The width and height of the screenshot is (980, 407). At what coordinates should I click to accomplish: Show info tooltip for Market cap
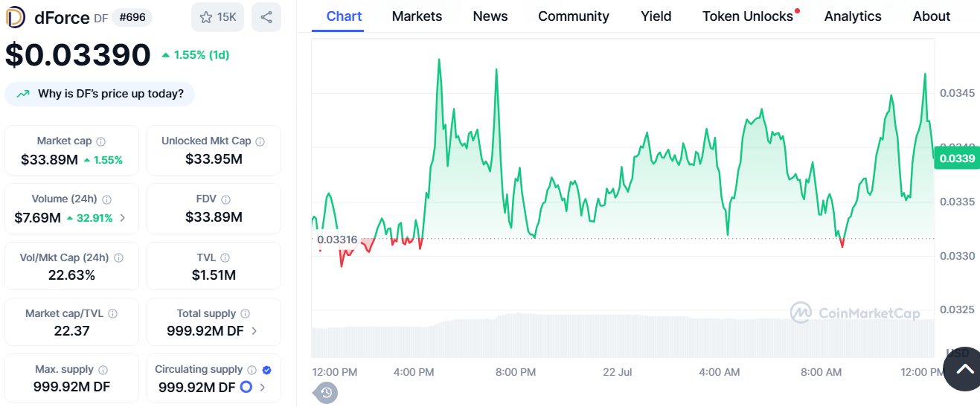coord(101,141)
